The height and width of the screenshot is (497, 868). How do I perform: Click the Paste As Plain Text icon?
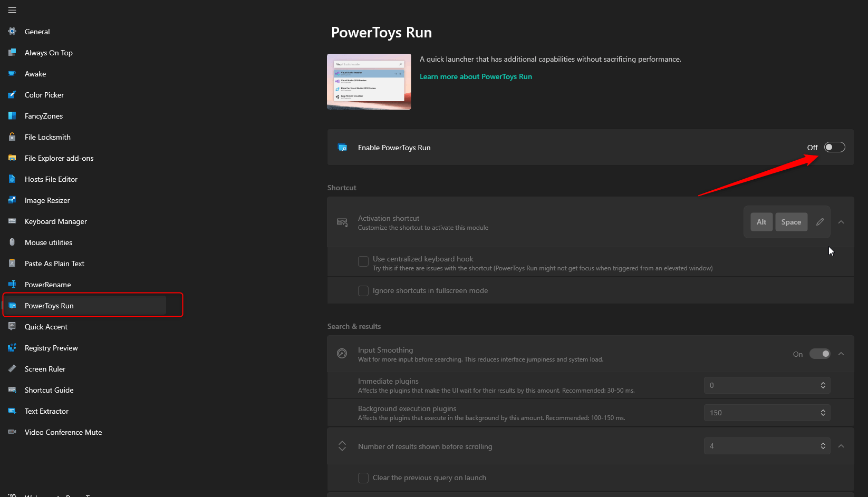12,263
